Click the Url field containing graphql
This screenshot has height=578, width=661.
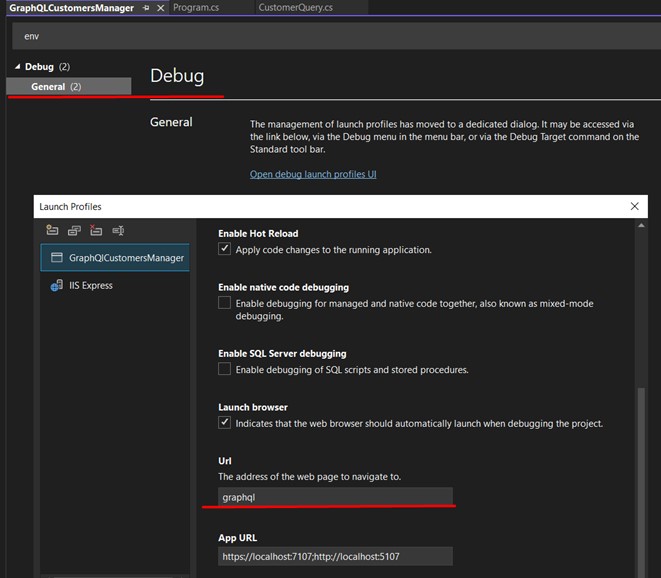pos(335,497)
